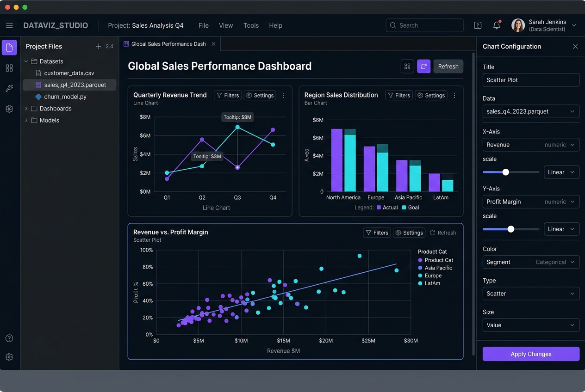Click the churn_model.py python icon

click(39, 97)
